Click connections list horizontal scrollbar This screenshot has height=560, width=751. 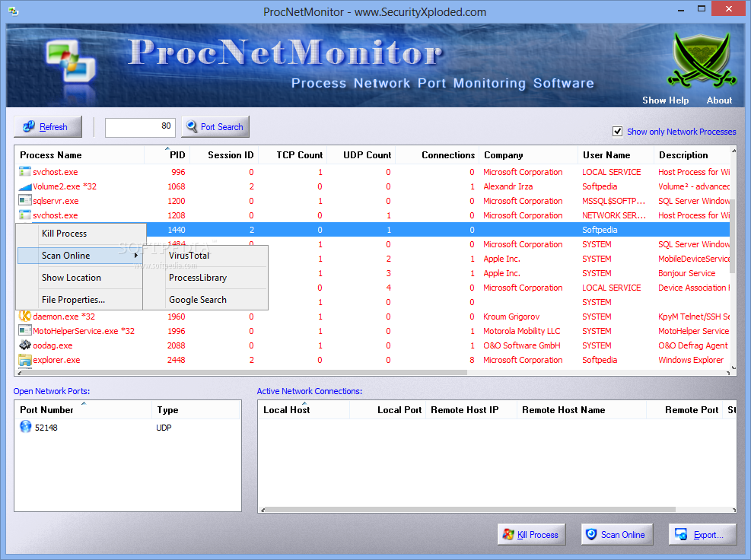click(469, 510)
